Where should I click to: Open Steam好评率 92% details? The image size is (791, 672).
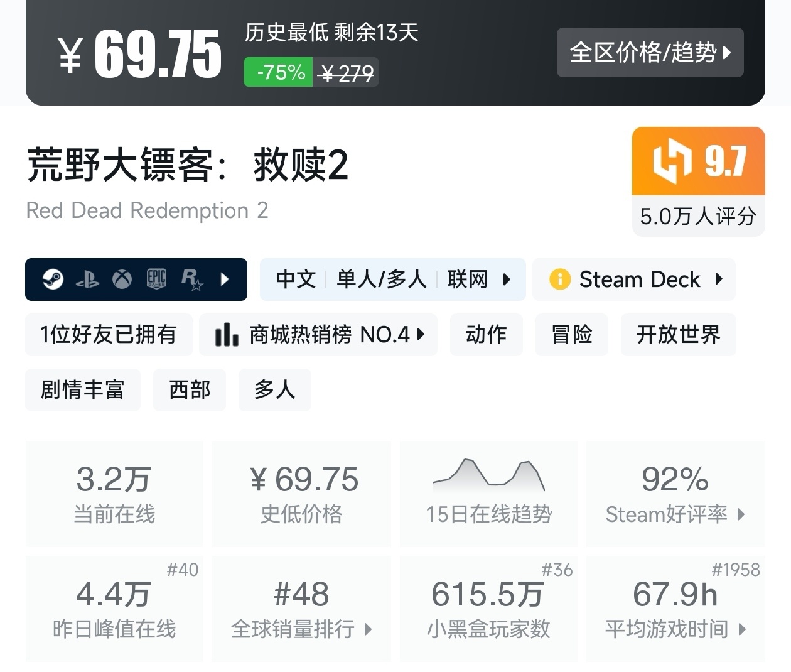[x=675, y=494]
